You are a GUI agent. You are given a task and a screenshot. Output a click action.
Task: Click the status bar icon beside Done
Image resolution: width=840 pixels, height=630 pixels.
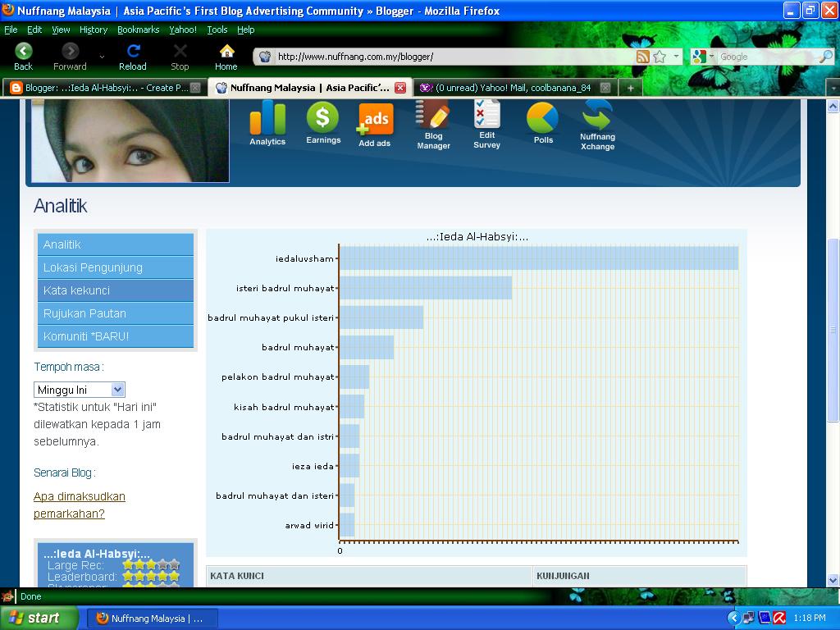pyautogui.click(x=7, y=596)
